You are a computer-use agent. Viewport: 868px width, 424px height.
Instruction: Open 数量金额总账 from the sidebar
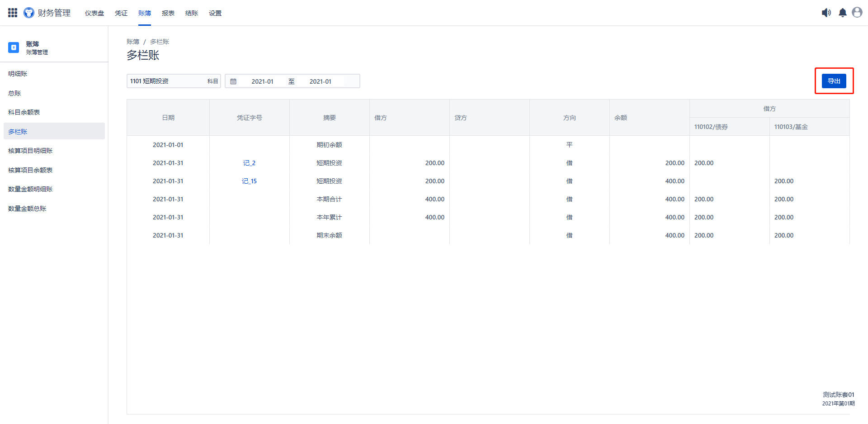(27, 209)
